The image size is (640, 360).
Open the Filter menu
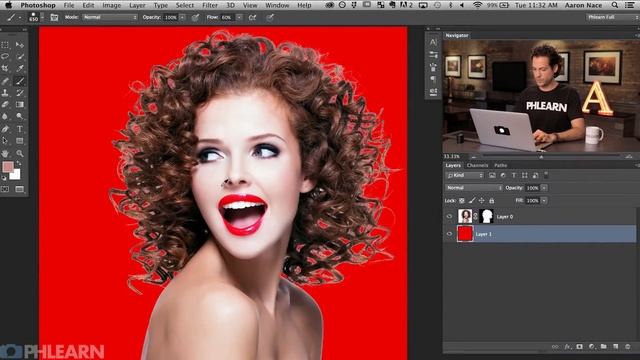210,5
